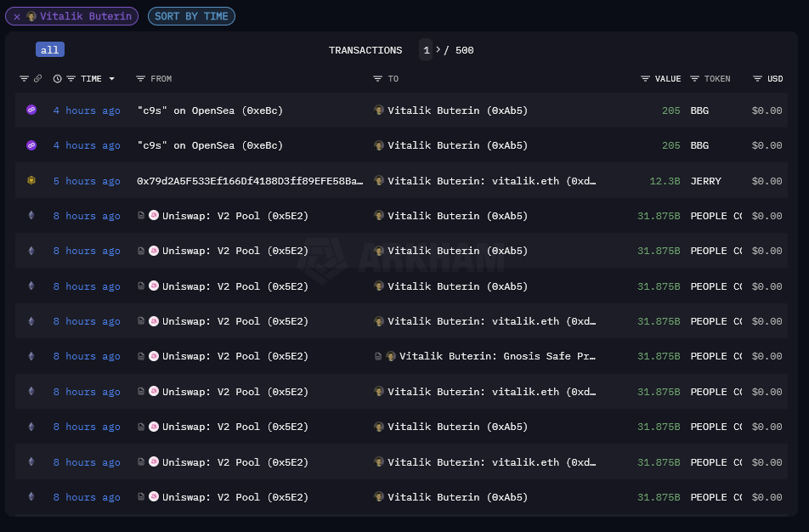Click the TIME column label

[91, 78]
